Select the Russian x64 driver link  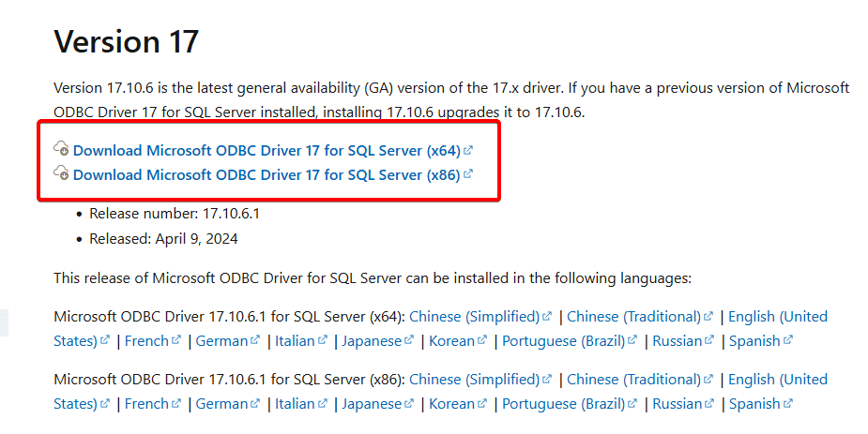(x=678, y=341)
